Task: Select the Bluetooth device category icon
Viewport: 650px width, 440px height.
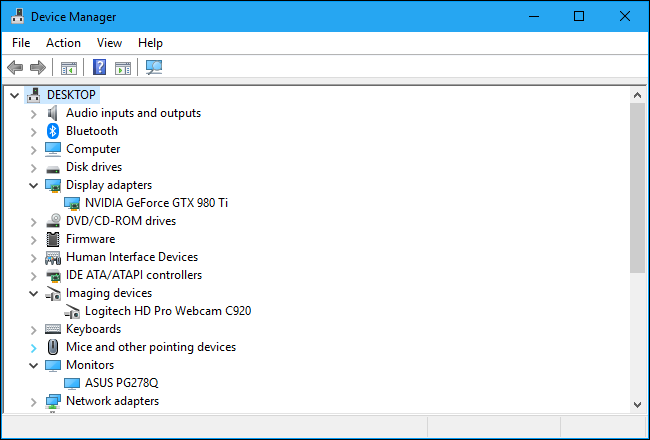Action: pos(53,131)
